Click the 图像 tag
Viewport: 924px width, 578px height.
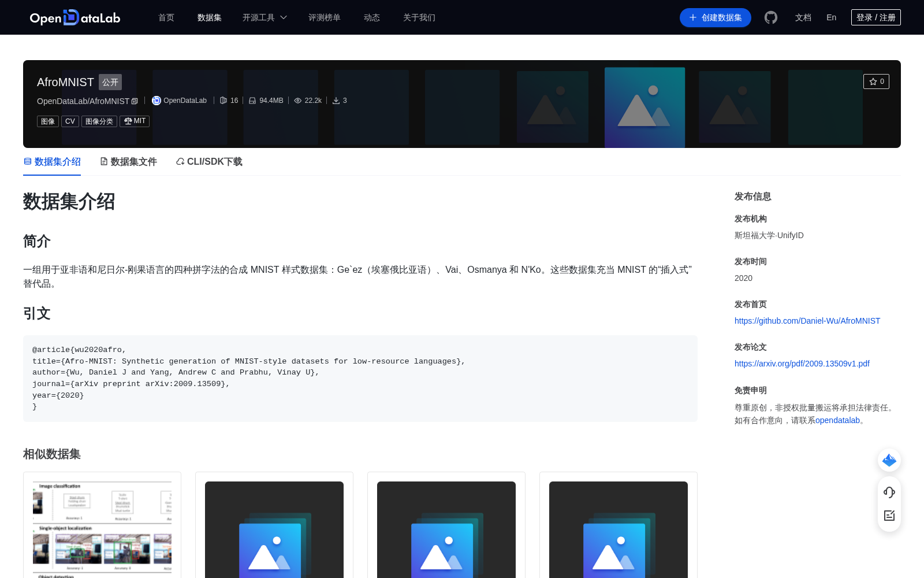click(x=48, y=121)
